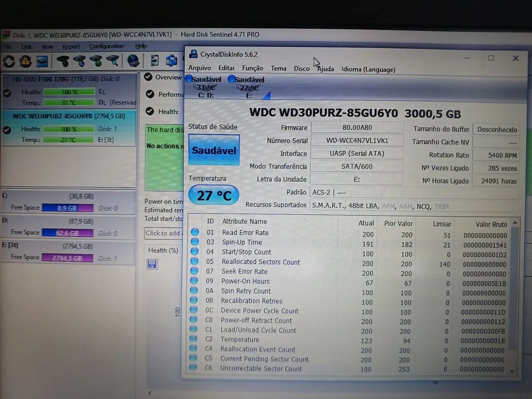Click E: [3t] free space bar

(67, 258)
